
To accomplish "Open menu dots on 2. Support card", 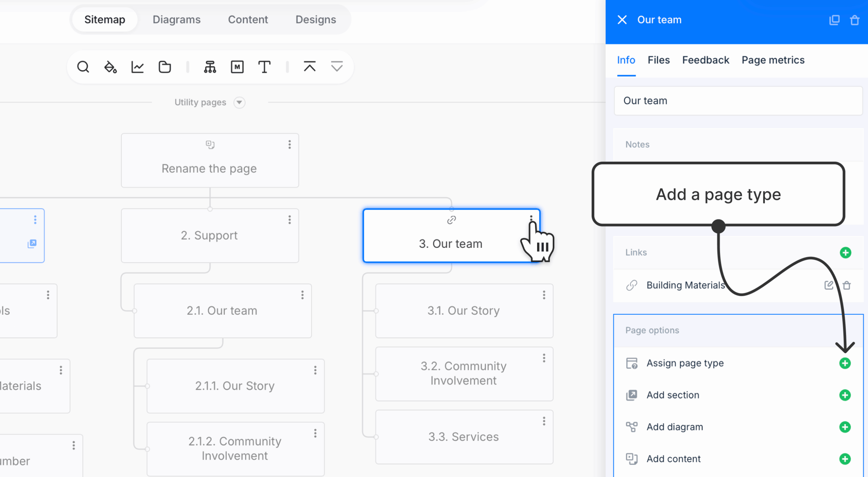I will [x=289, y=220].
